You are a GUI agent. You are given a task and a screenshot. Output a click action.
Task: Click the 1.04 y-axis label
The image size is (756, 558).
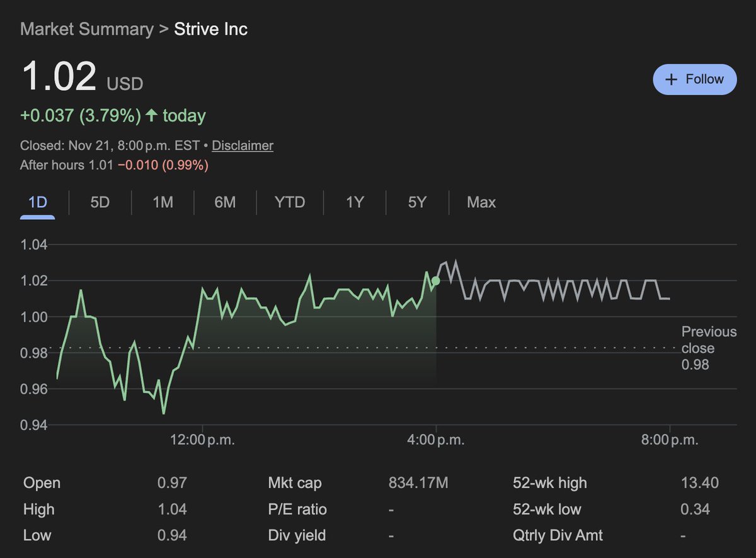pyautogui.click(x=35, y=244)
